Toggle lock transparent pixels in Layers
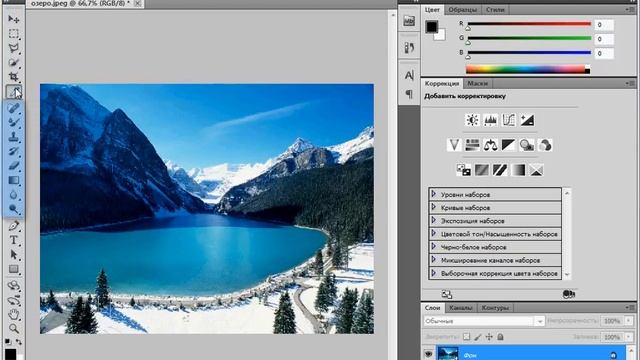 pyautogui.click(x=467, y=337)
